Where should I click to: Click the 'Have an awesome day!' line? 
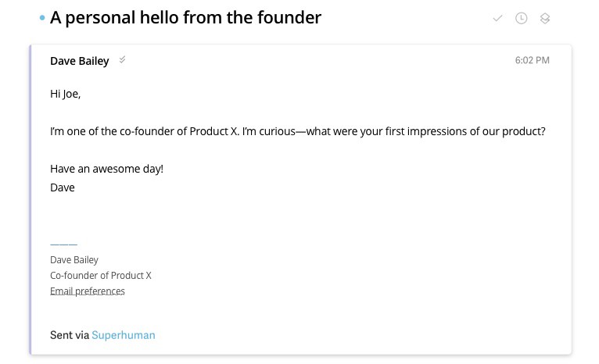point(106,168)
